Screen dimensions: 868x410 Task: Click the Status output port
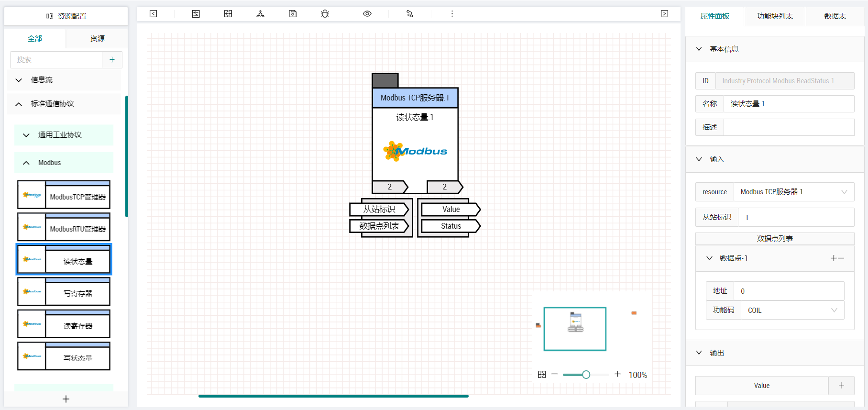pos(451,226)
